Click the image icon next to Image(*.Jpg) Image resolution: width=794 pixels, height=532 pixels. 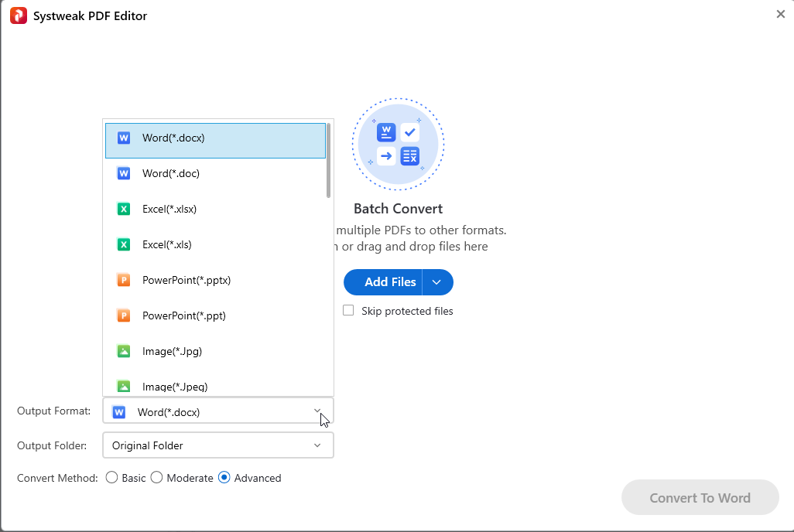point(124,351)
